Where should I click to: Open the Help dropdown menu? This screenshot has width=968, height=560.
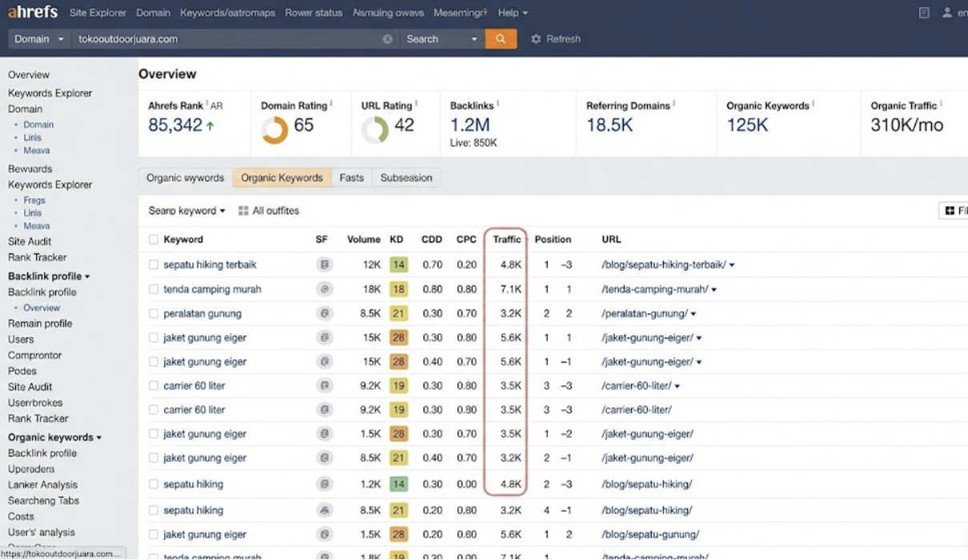point(512,13)
